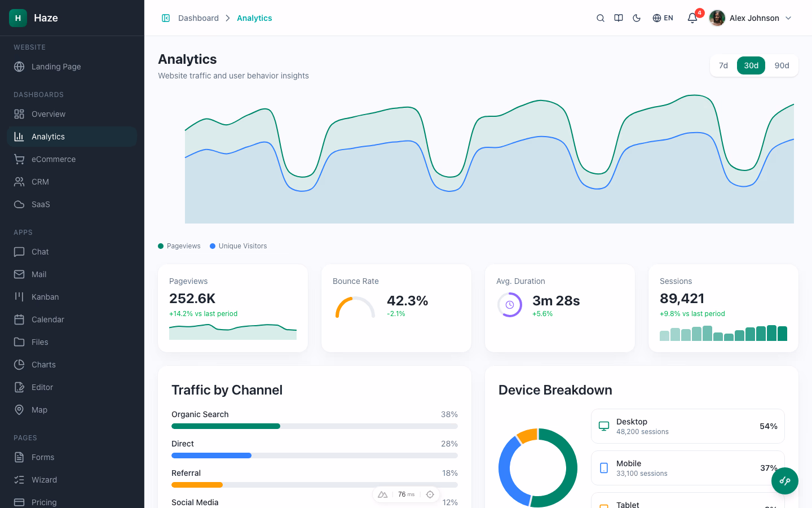
Task: Click the Organic Search progress bar
Action: [x=314, y=426]
